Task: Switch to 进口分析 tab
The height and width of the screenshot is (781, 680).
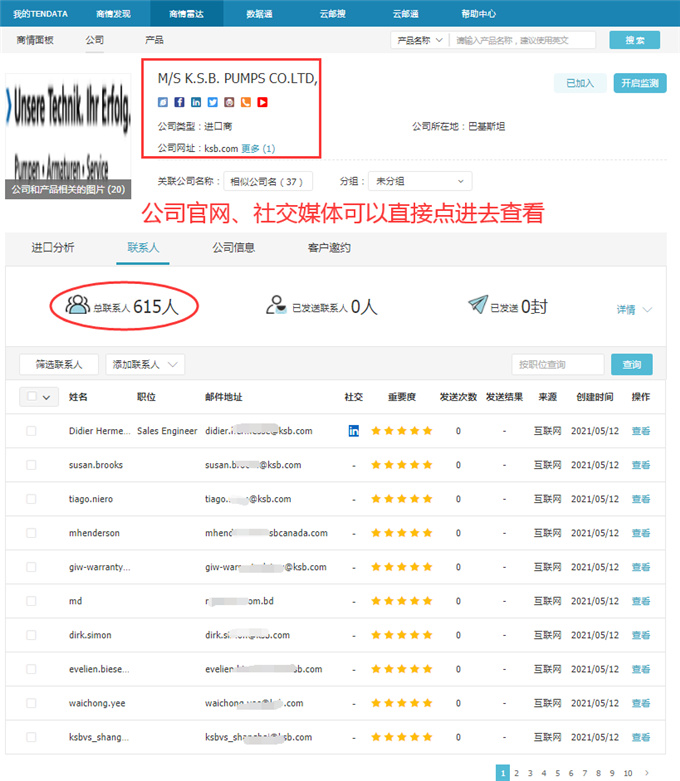Action: point(53,248)
